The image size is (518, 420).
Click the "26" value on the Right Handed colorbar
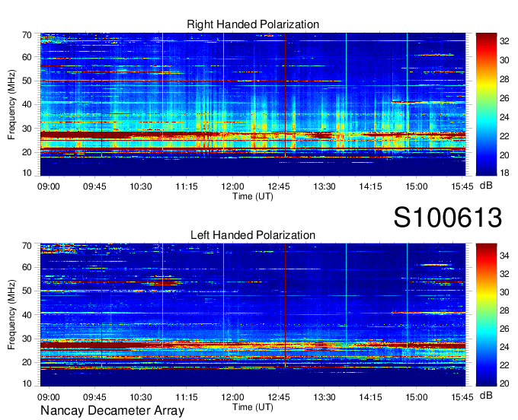pyautogui.click(x=504, y=98)
